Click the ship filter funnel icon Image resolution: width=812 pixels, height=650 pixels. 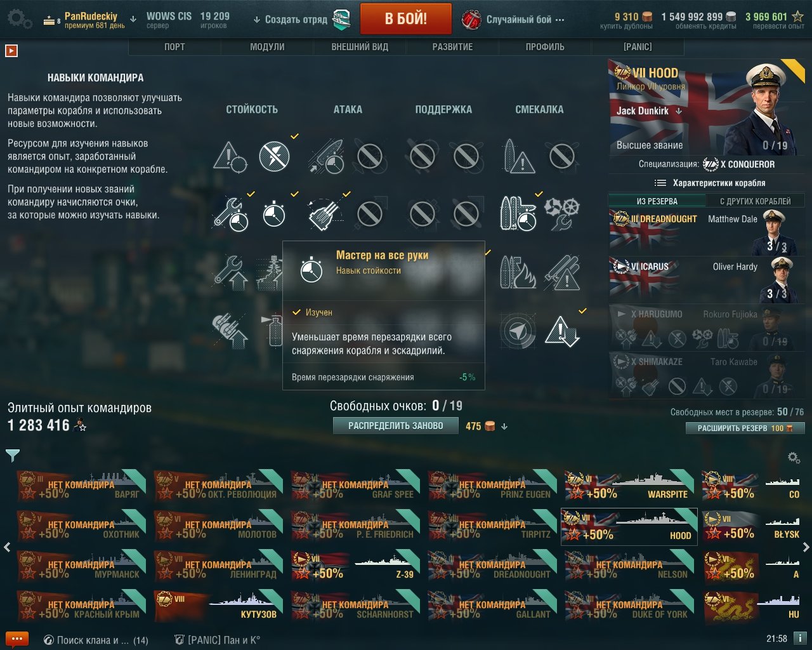point(13,455)
